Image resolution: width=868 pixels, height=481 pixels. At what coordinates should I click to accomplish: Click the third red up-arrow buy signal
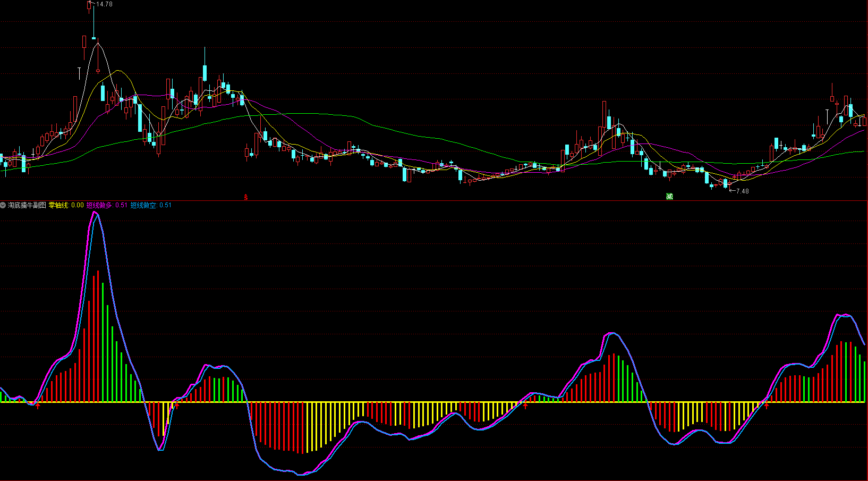pos(525,406)
